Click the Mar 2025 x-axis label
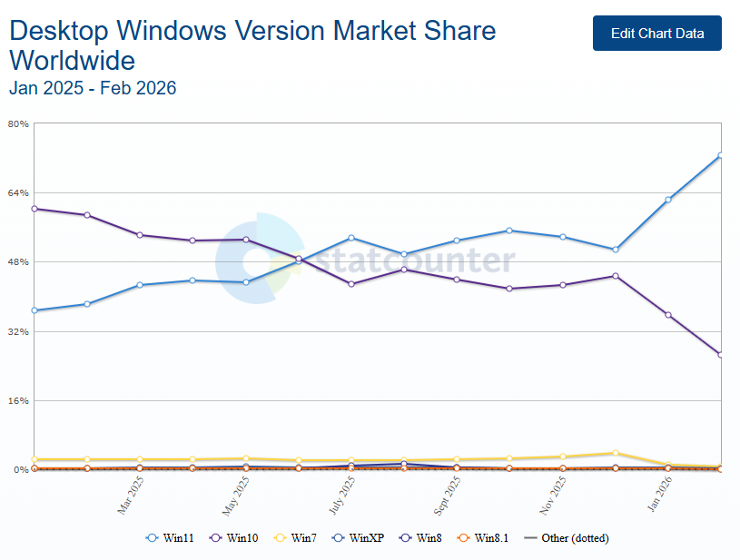 click(131, 496)
